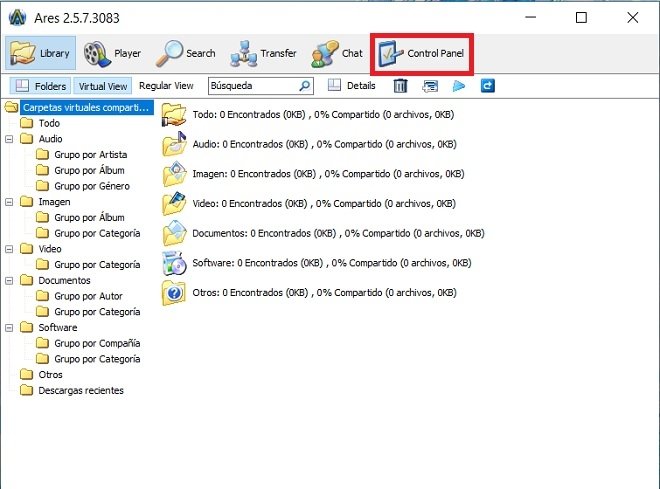Click the blue refresh library icon

click(x=487, y=86)
